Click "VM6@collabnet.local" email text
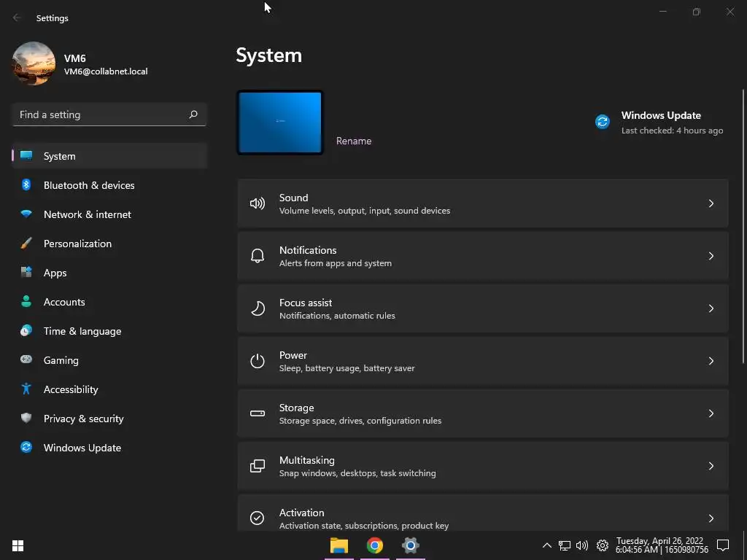Screen dimensions: 747x560 tap(106, 71)
